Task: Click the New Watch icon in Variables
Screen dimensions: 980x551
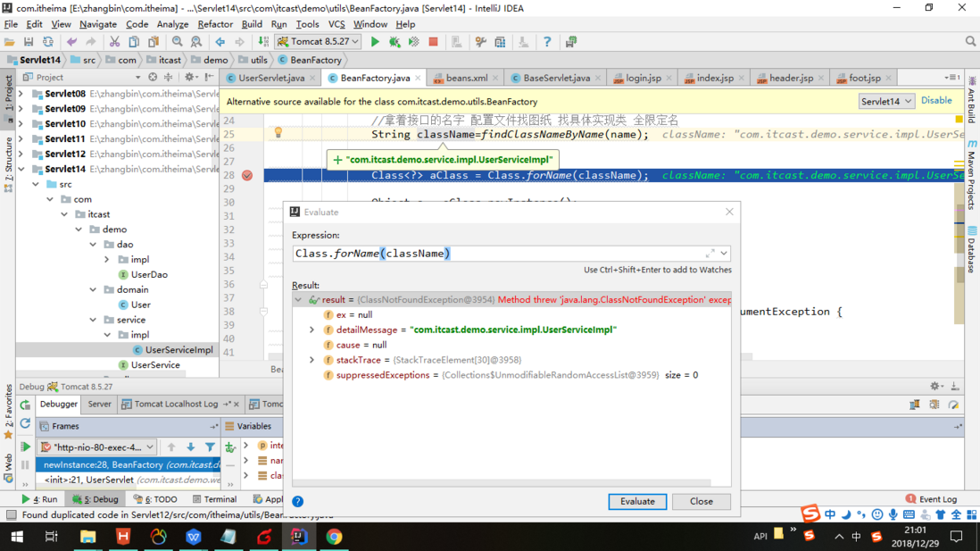Action: pyautogui.click(x=230, y=447)
